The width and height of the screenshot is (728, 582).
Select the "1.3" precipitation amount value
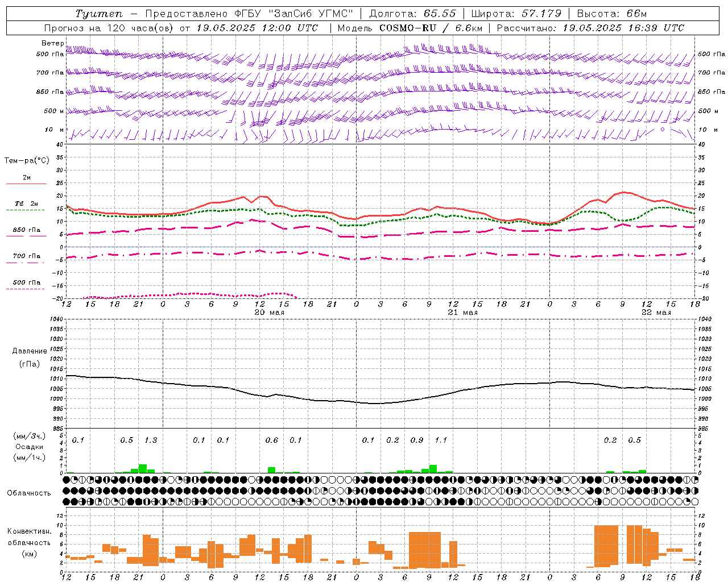[x=151, y=440]
